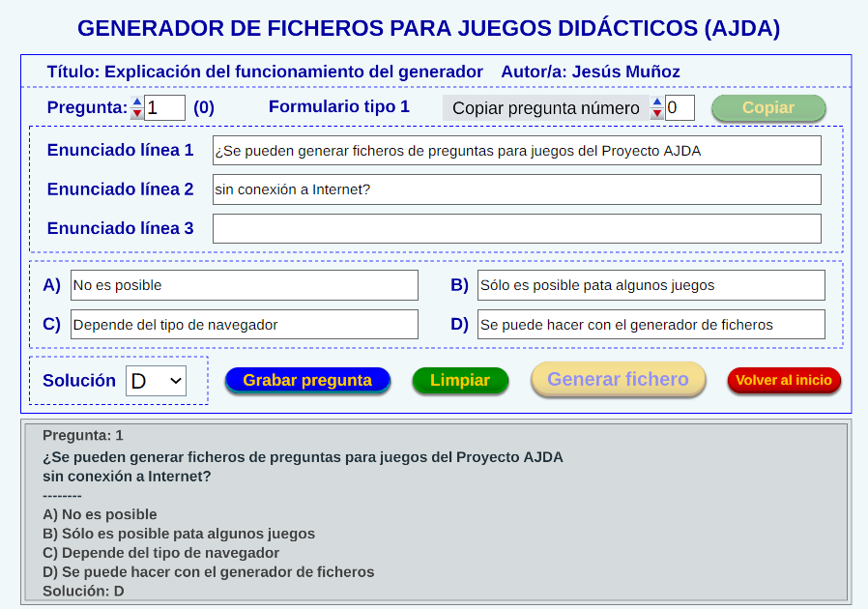Focus the Enunciado línea 1 text field

click(516, 151)
